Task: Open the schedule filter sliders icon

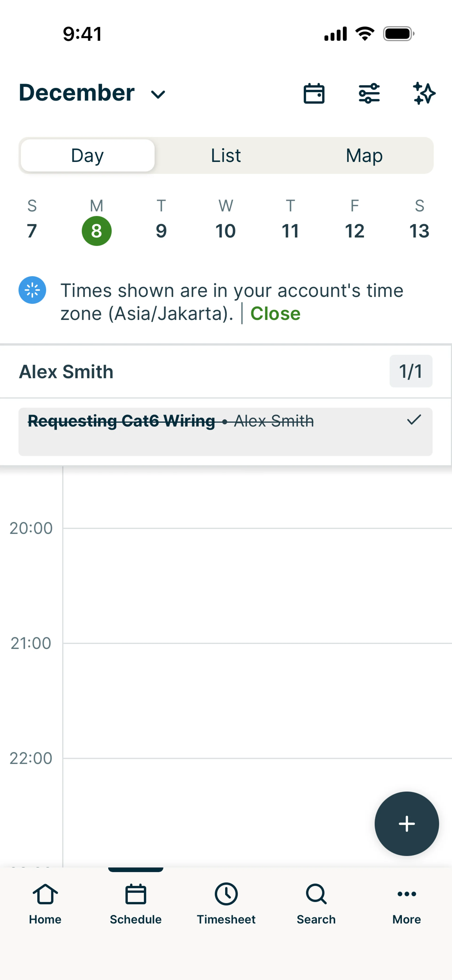Action: tap(369, 93)
